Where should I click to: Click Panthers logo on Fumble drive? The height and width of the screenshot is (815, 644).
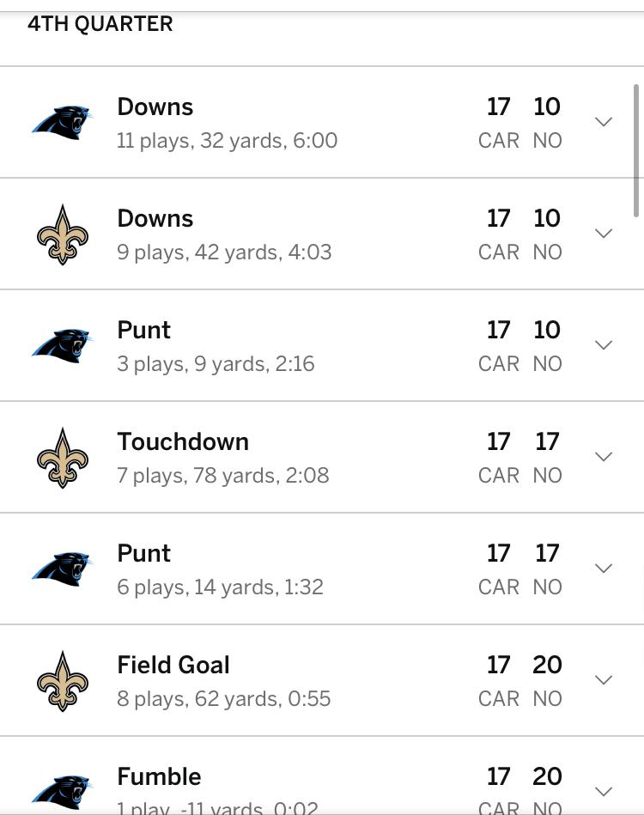click(x=62, y=791)
